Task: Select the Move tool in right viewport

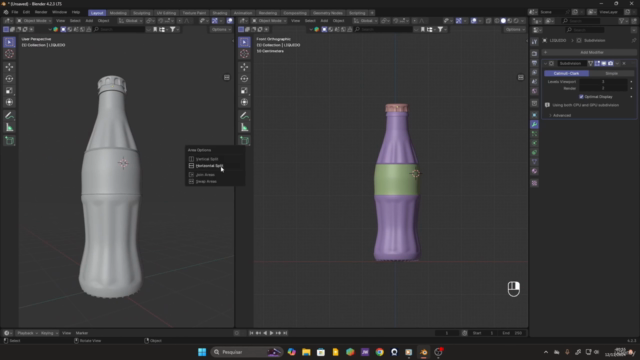Action: pyautogui.click(x=244, y=67)
